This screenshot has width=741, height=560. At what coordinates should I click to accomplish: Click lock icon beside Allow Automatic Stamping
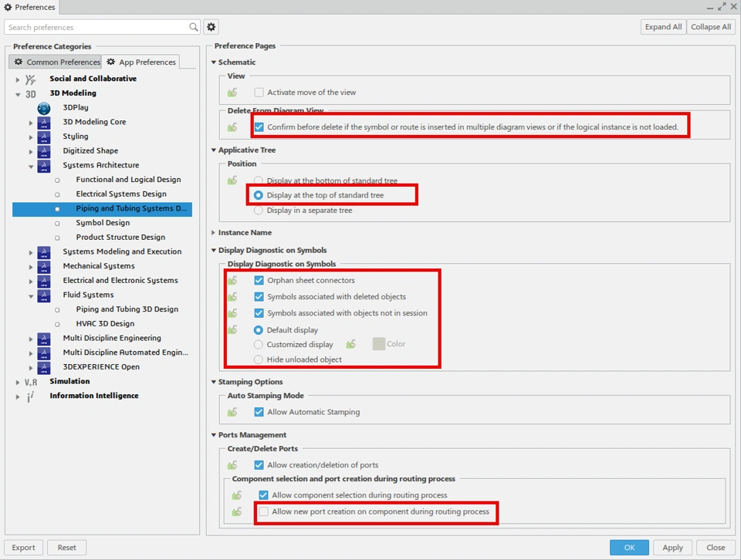(232, 413)
